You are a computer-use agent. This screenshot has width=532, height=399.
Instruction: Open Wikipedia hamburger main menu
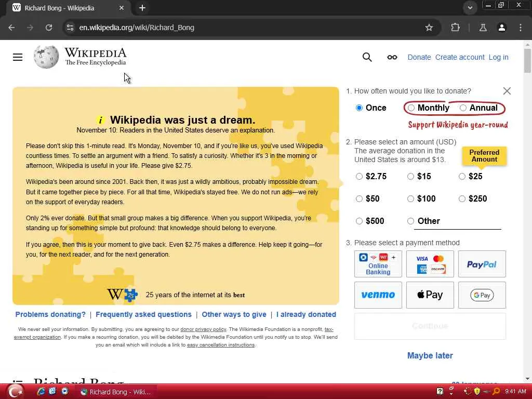tap(18, 57)
